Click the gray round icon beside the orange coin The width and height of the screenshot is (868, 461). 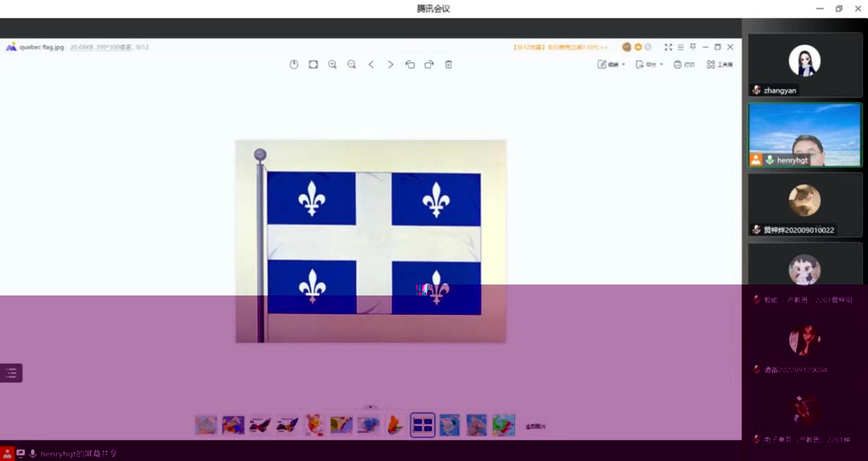[648, 47]
